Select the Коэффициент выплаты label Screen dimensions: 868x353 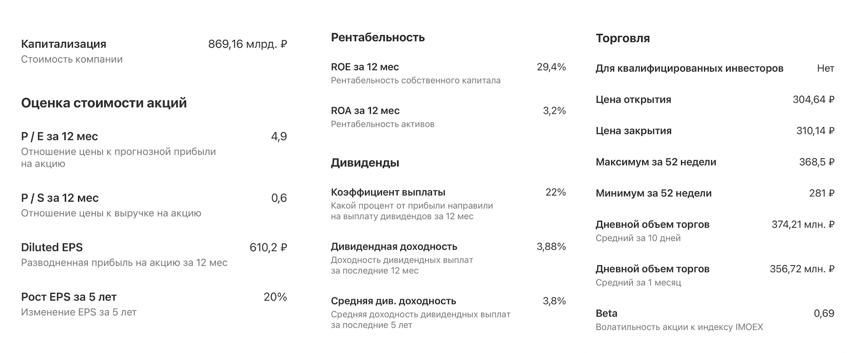[388, 192]
